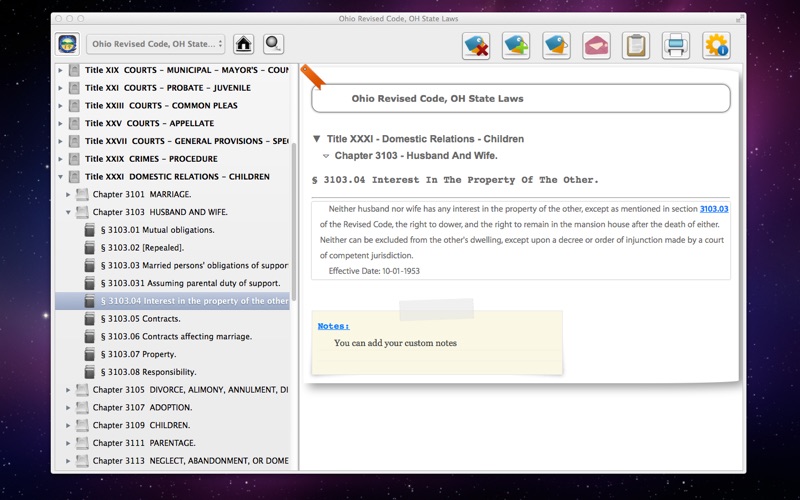
Task: Click the Ohio state seal app icon
Action: click(x=68, y=44)
